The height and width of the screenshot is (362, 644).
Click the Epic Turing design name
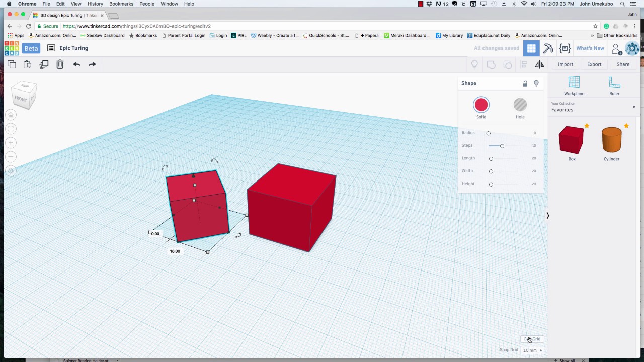tap(73, 48)
